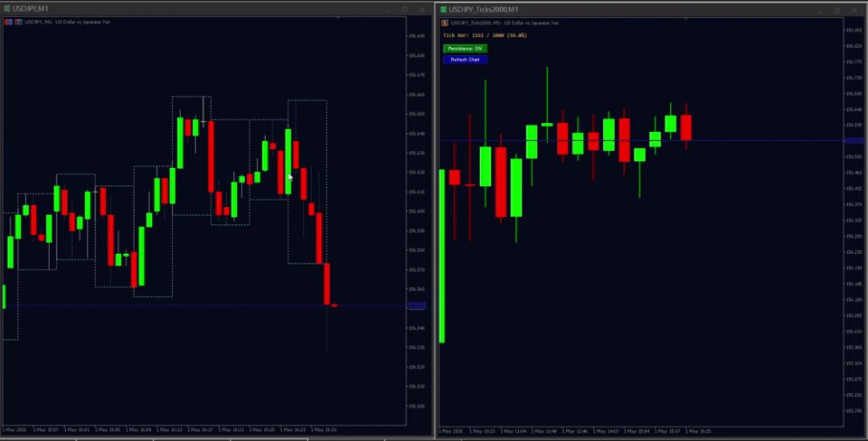Screen dimensions: 868x441
Task: Click the current price tag on USDJPY,M1 price scale
Action: [x=416, y=305]
